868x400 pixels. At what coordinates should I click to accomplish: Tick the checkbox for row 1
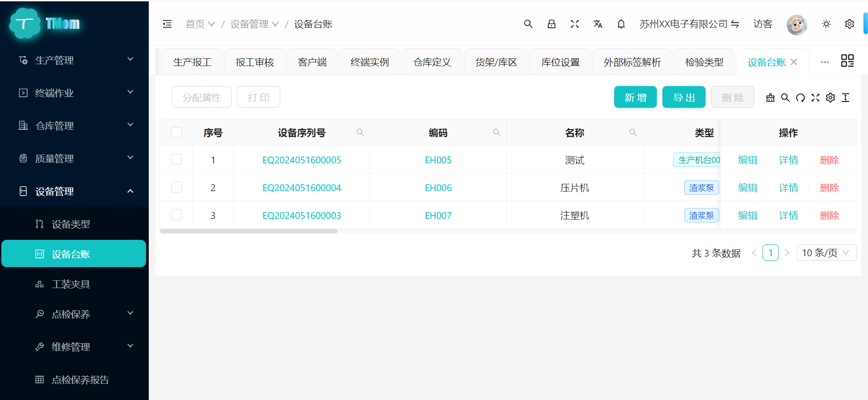tap(177, 159)
